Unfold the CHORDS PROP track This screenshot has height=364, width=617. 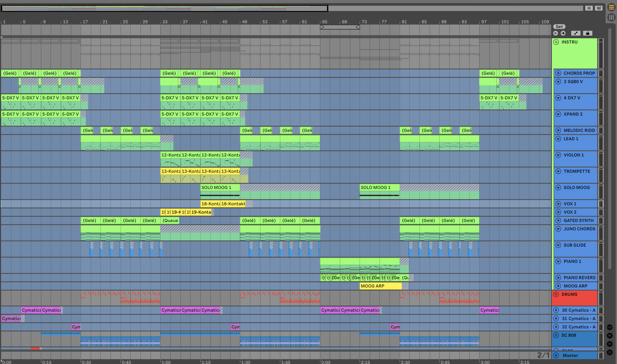tap(558, 73)
